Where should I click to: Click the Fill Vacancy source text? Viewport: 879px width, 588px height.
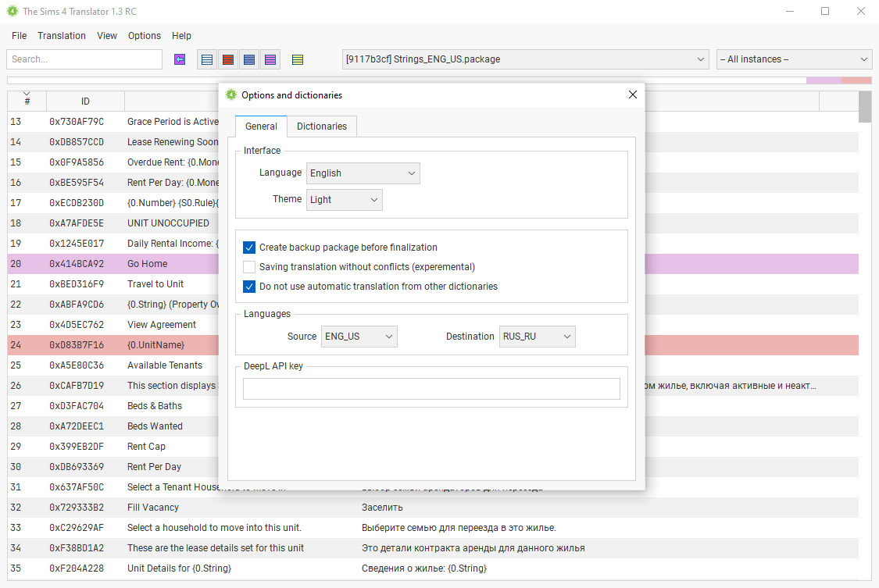[153, 508]
